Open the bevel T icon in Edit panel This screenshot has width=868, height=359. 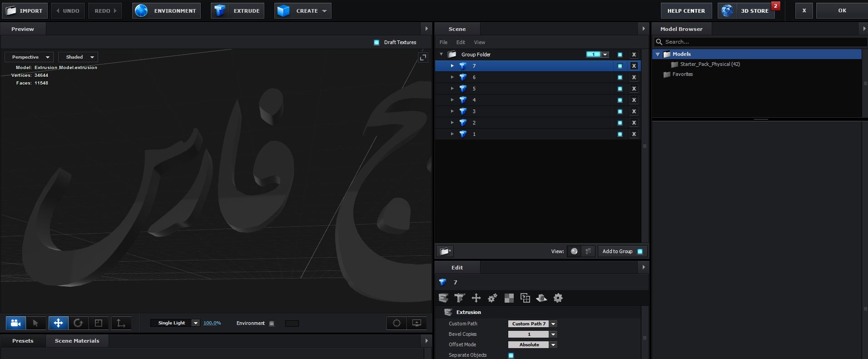460,298
